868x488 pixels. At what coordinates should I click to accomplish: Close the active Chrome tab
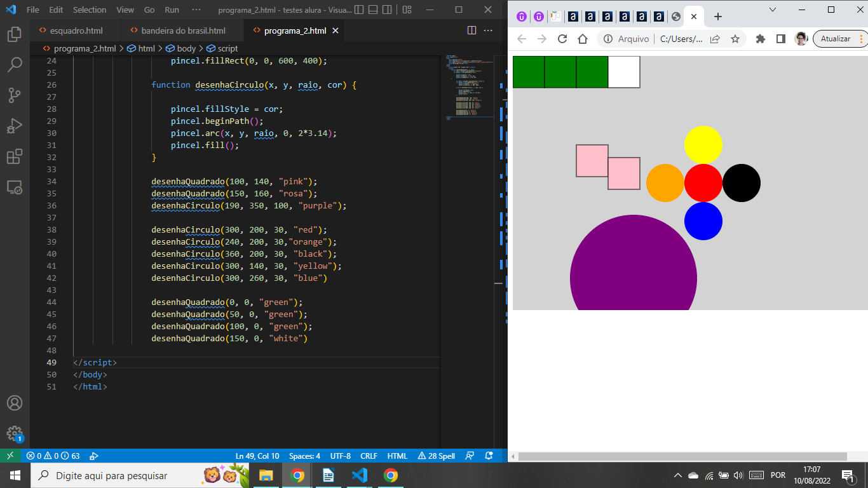(694, 17)
